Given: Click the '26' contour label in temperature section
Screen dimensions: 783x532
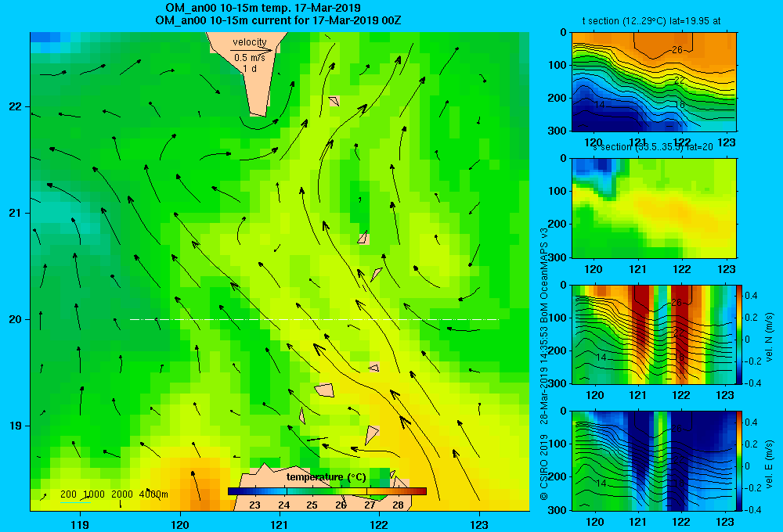Looking at the screenshot, I should pyautogui.click(x=677, y=49).
